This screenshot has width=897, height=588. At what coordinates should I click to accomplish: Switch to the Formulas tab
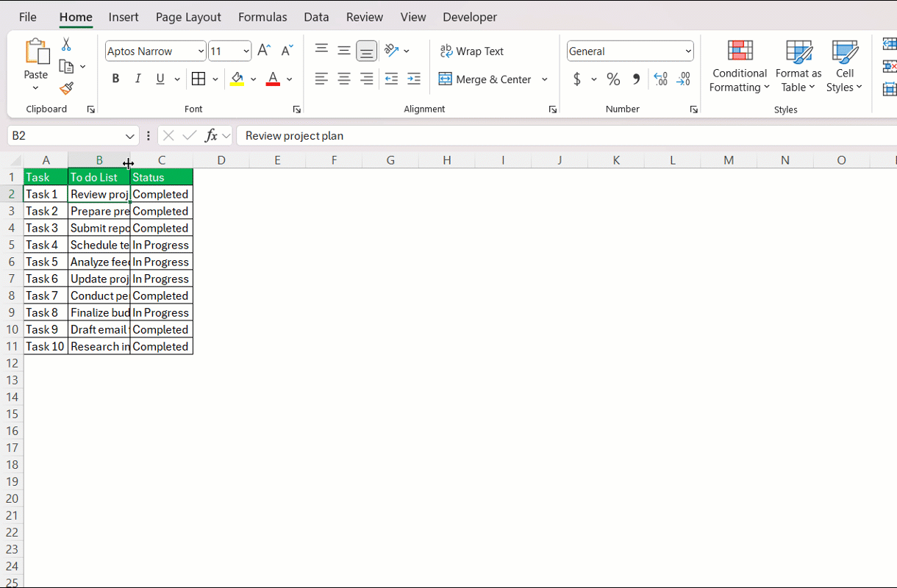pyautogui.click(x=262, y=17)
